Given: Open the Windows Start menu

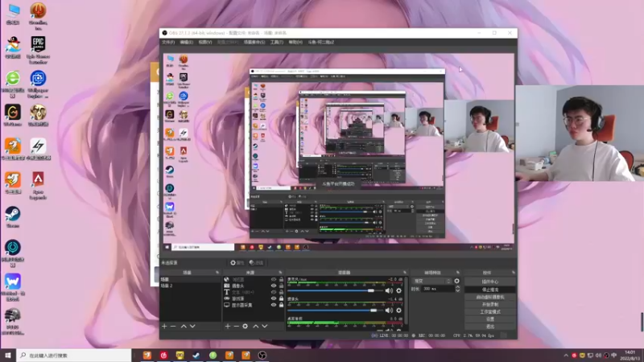Looking at the screenshot, I should pos(8,355).
